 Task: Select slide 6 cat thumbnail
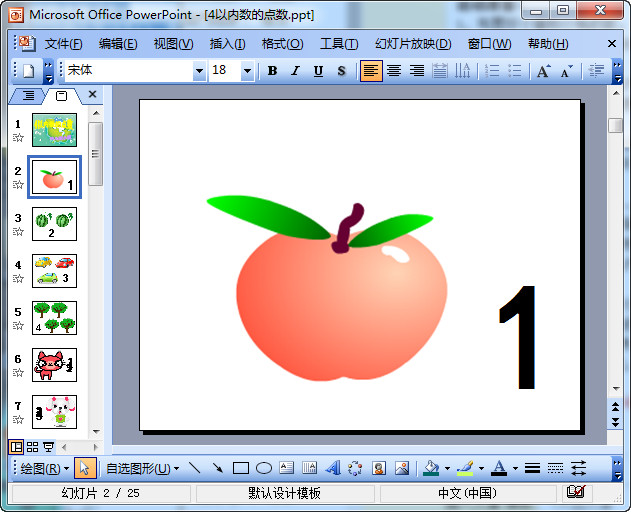pyautogui.click(x=54, y=365)
